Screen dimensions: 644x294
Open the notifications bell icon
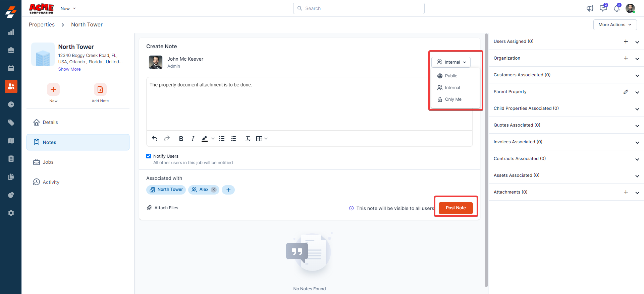617,8
